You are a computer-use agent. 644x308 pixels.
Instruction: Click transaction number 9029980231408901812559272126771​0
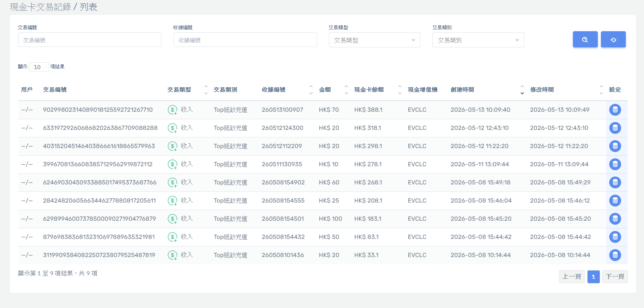98,110
